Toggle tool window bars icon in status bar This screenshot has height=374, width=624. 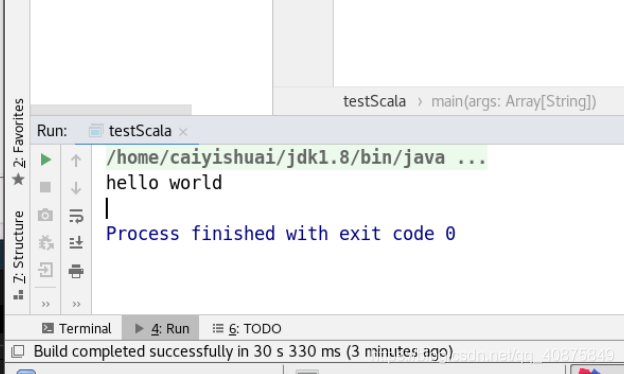[18, 351]
